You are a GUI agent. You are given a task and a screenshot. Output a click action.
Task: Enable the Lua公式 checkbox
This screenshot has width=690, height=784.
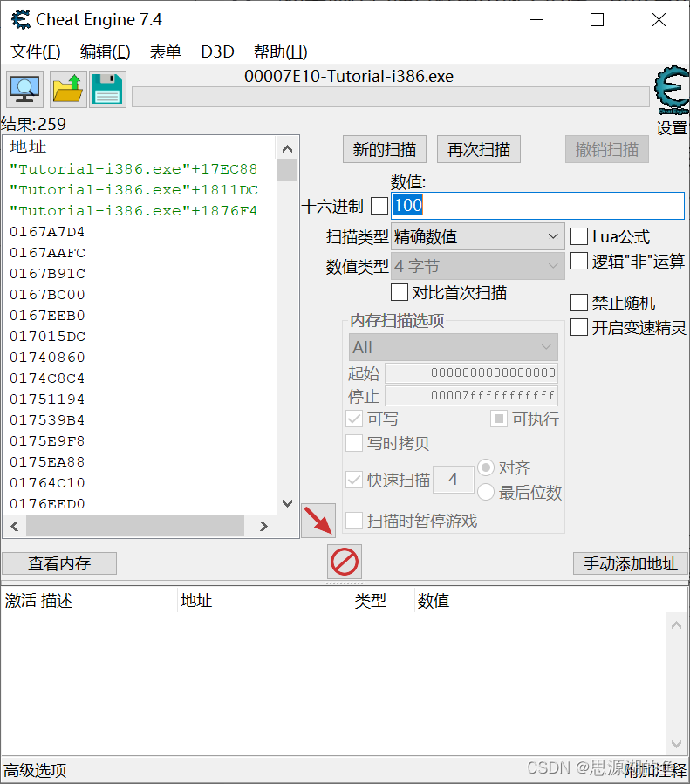point(579,236)
